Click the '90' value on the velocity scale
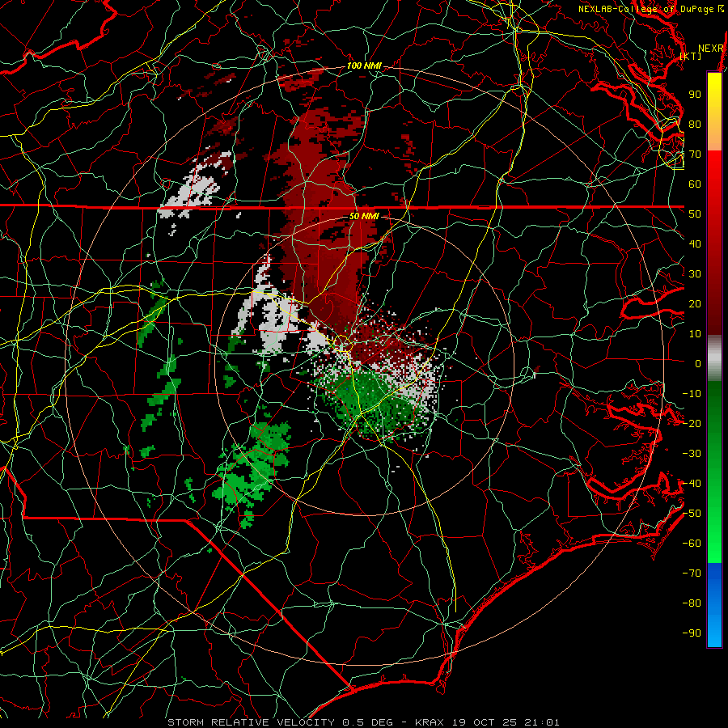The width and height of the screenshot is (728, 728). coord(695,95)
